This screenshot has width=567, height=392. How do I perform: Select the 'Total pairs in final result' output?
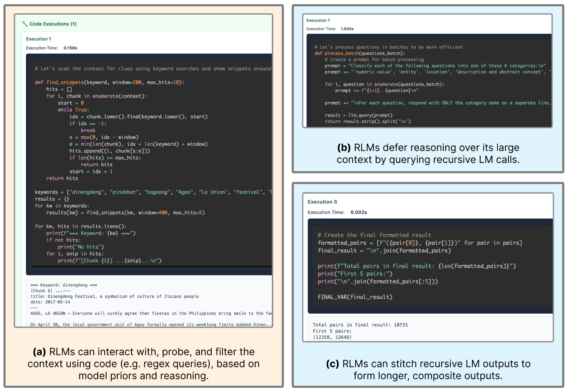coord(360,325)
